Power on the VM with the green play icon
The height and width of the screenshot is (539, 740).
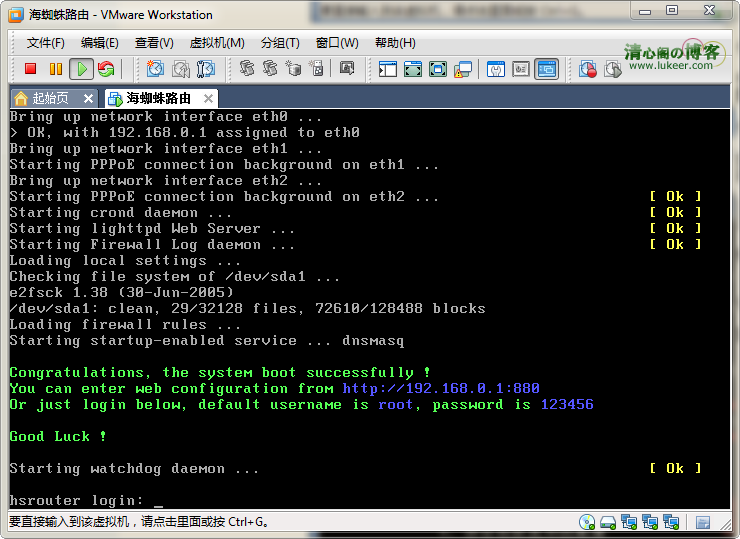coord(82,69)
